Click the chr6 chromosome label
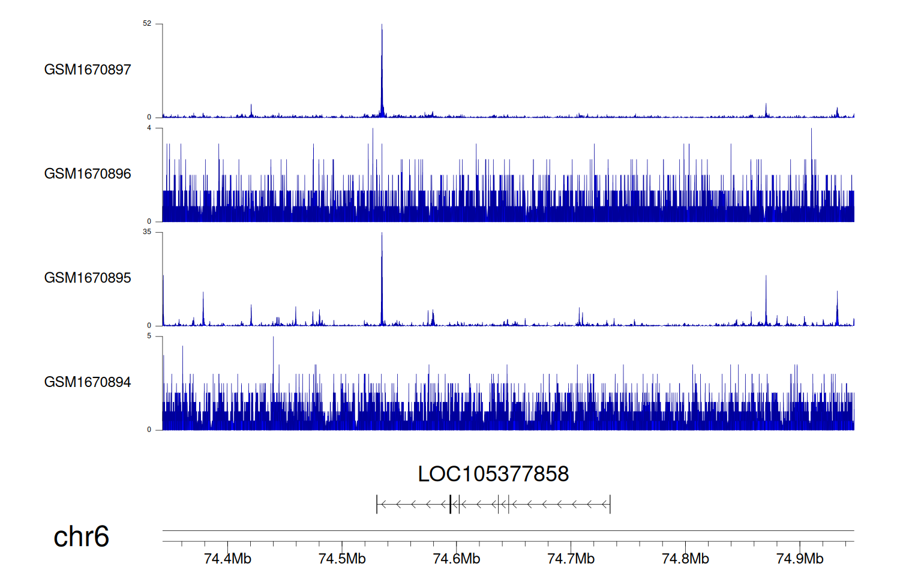The width and height of the screenshot is (900, 588). pyautogui.click(x=81, y=536)
